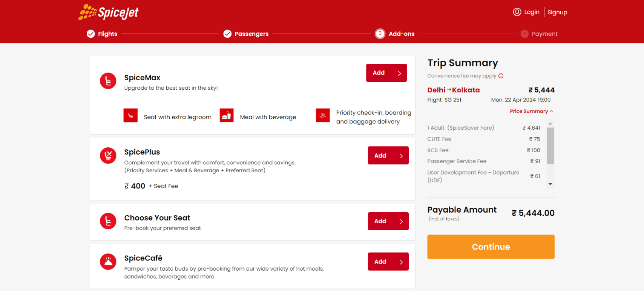Click the Delhi to Kolkata route text
644x291 pixels.
(453, 90)
